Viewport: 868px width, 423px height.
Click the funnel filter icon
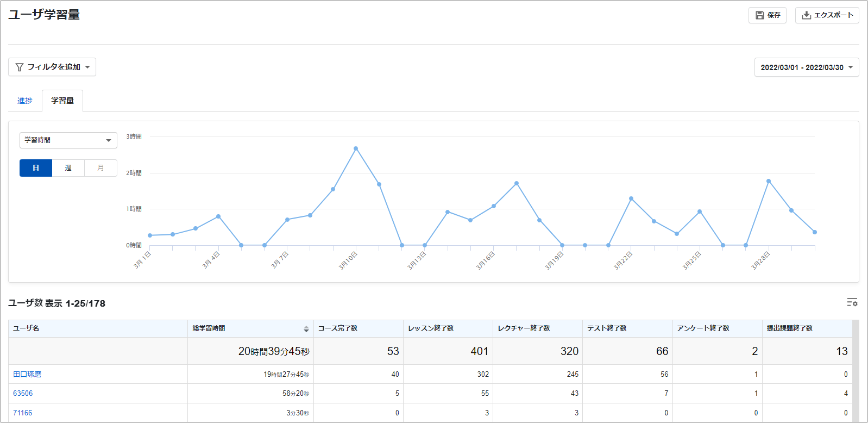(x=20, y=67)
